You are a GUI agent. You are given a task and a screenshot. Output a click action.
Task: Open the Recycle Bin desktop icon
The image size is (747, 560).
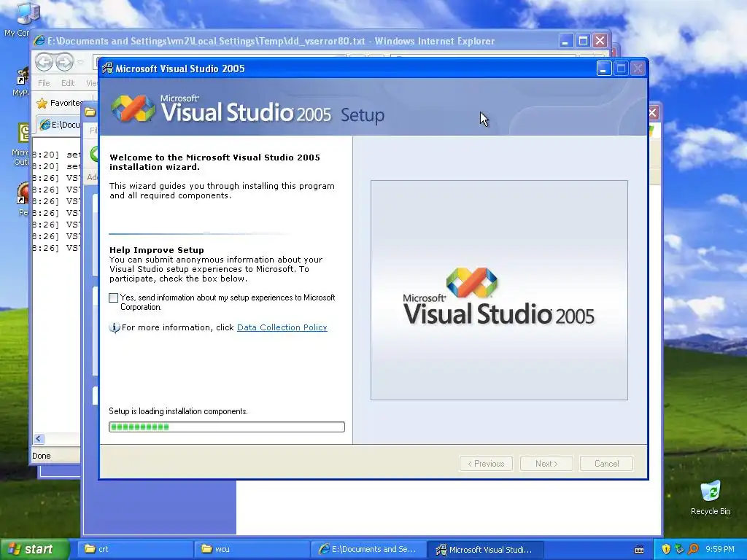pyautogui.click(x=710, y=497)
